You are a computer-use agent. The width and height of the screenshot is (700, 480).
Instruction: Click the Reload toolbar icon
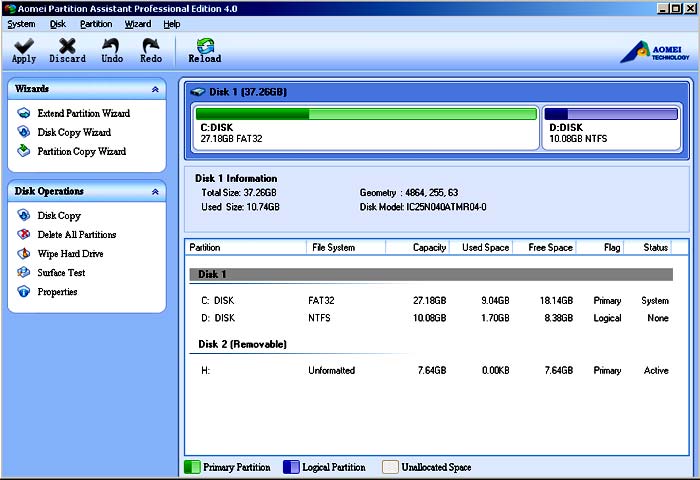pos(205,47)
